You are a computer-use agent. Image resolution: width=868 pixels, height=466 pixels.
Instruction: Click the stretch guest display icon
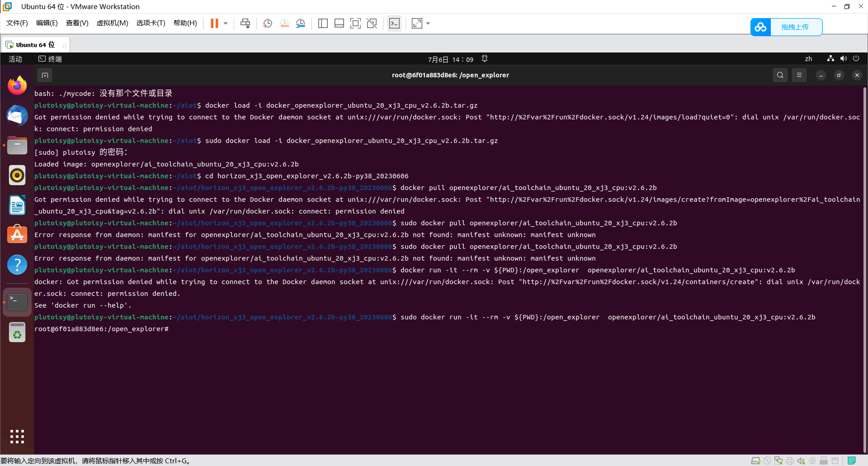[x=417, y=24]
